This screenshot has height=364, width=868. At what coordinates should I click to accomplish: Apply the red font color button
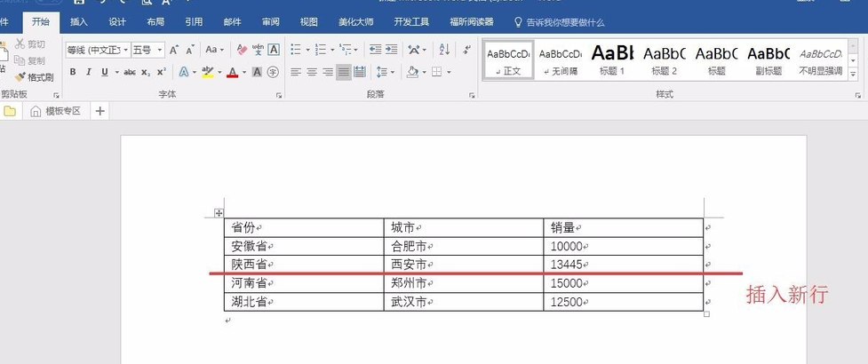point(232,72)
